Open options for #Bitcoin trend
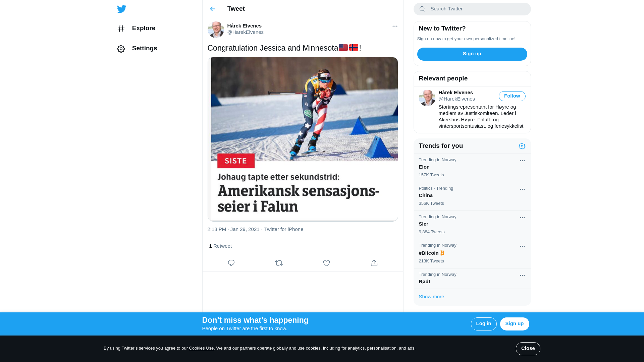 coord(522,246)
